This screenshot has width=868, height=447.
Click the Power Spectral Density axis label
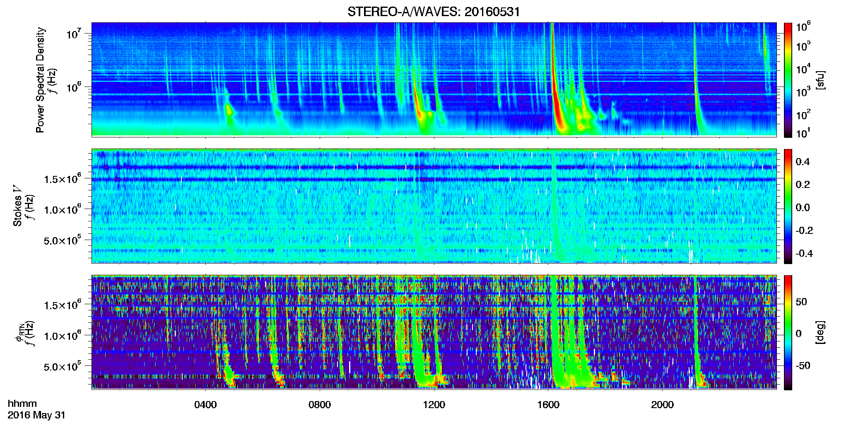pyautogui.click(x=40, y=80)
